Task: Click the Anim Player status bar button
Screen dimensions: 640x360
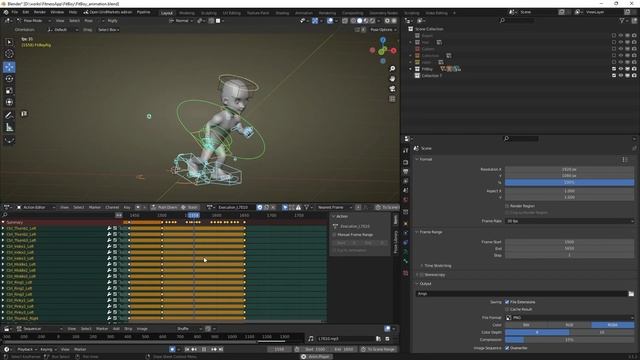Action: pos(316,357)
